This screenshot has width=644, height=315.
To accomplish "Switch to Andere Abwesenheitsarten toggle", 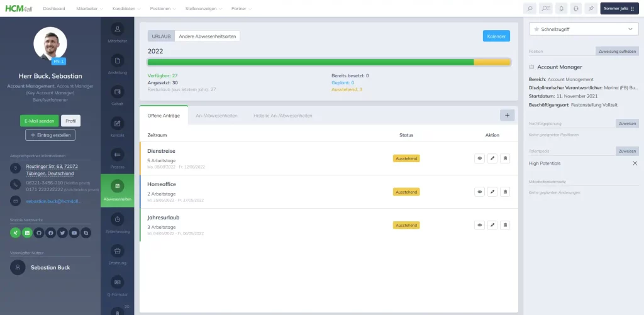I will point(207,36).
